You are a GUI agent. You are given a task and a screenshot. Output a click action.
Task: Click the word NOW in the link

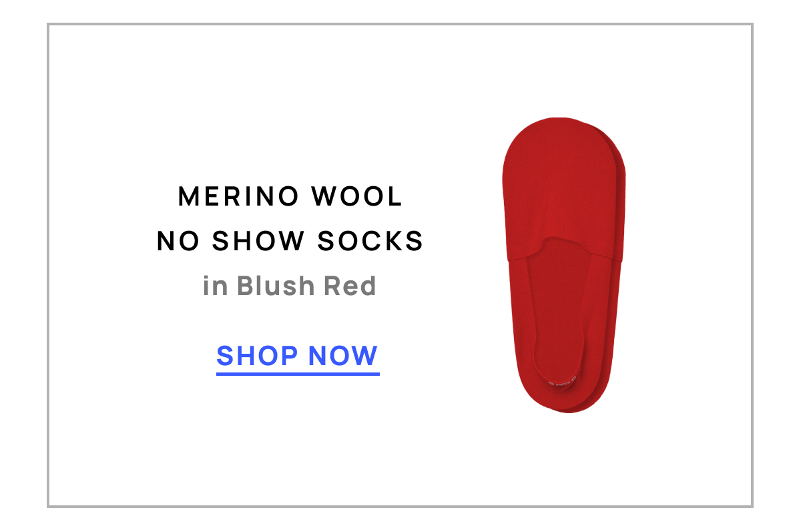(343, 356)
